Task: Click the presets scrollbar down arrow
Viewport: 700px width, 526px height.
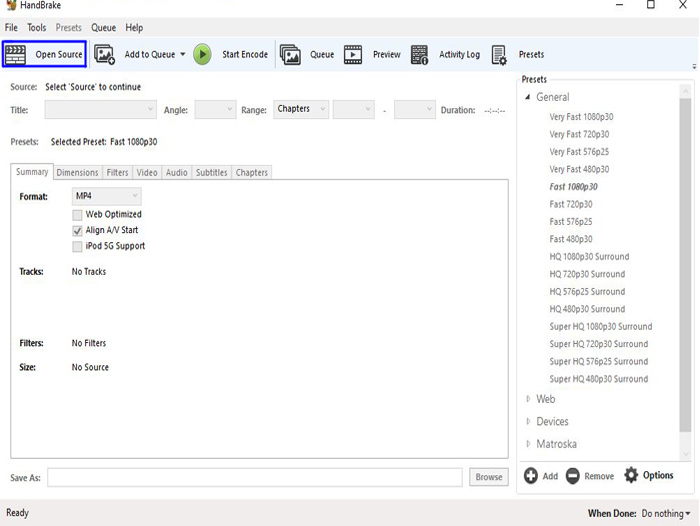Action: [x=685, y=455]
